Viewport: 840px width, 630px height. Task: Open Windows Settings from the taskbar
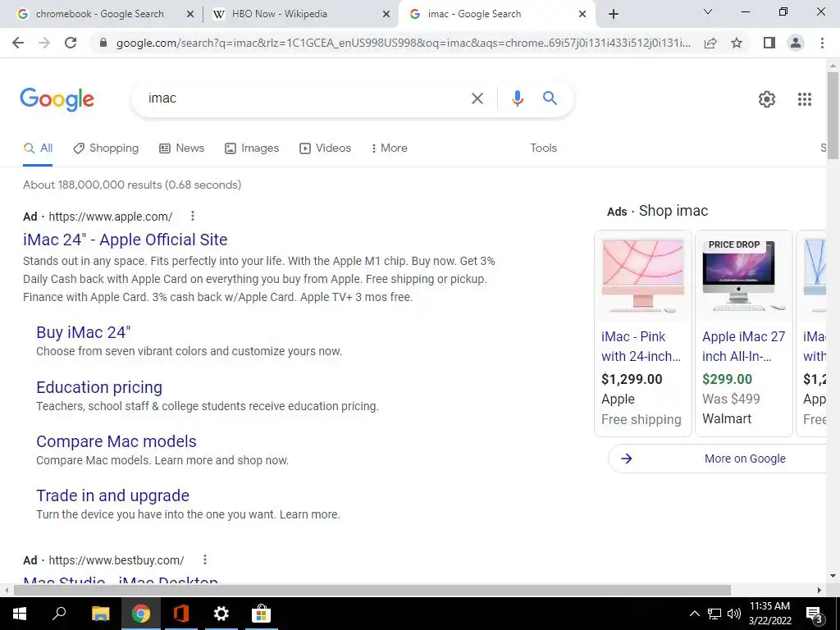[x=221, y=614]
